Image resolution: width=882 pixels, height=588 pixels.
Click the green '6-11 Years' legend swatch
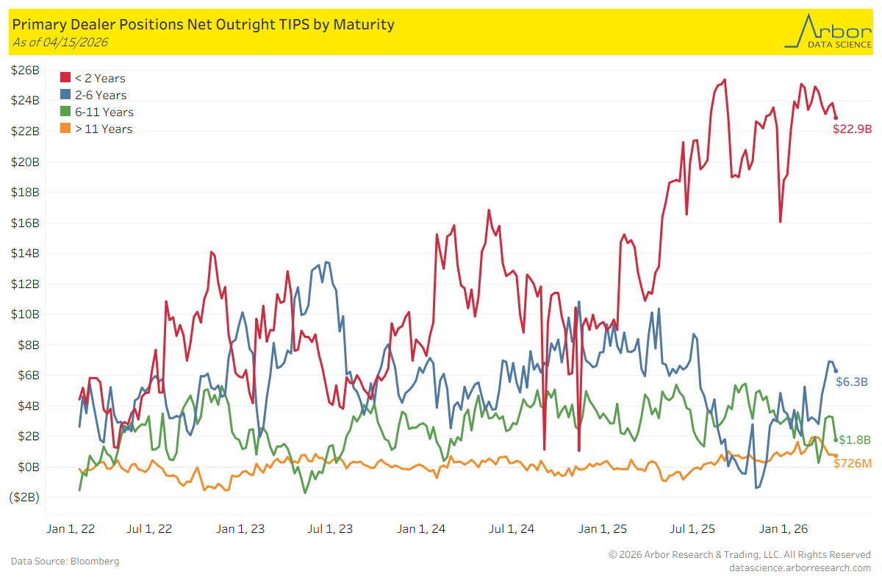pos(65,112)
